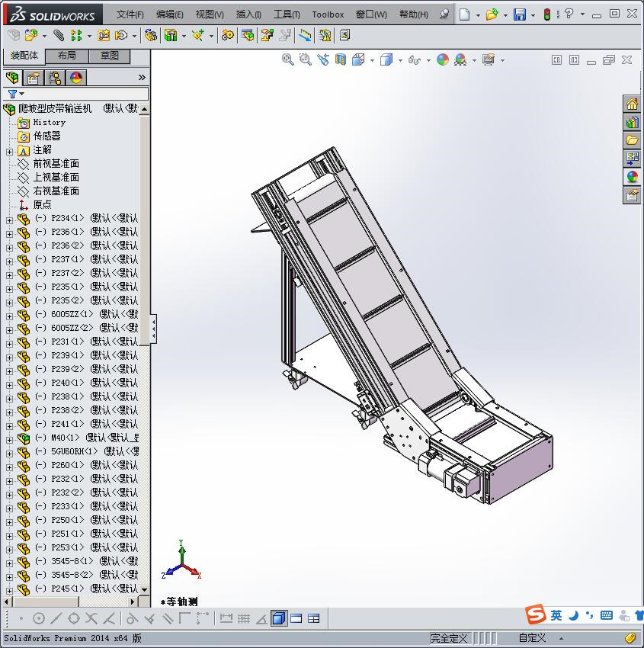The height and width of the screenshot is (648, 644).
Task: Open SolidWorks Resources home icon in task pane
Action: pyautogui.click(x=632, y=104)
